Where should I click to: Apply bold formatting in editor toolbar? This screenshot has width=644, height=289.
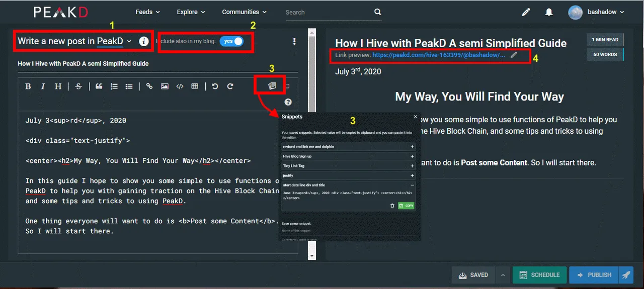[28, 86]
